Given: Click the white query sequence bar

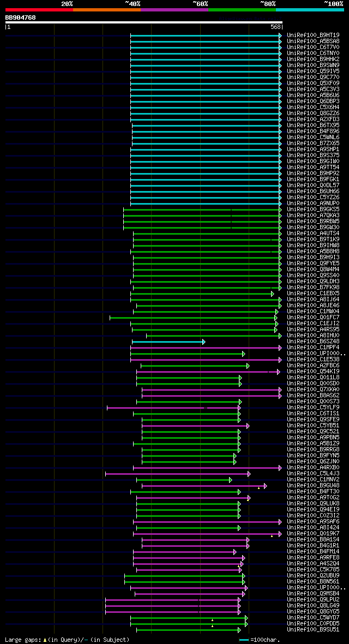Looking at the screenshot, I should (144, 22).
